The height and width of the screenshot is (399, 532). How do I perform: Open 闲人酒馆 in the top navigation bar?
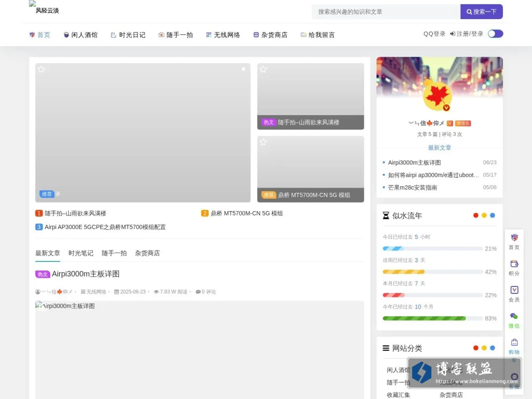coord(81,35)
